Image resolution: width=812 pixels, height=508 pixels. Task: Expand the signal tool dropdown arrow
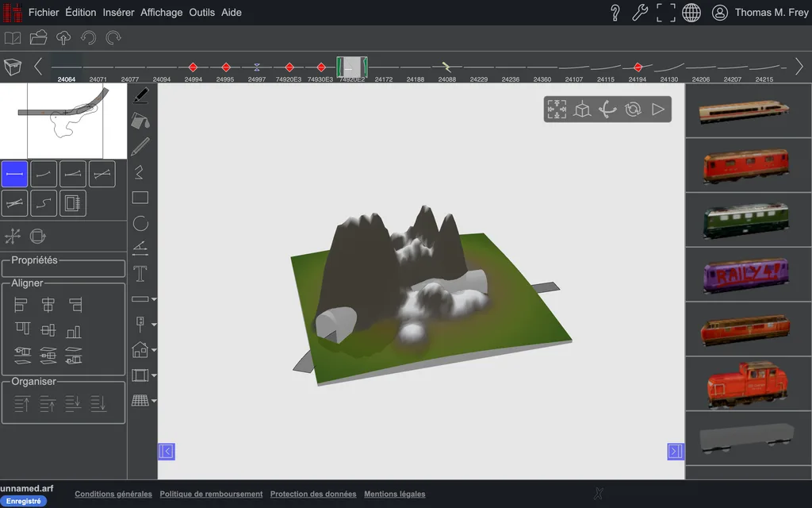(x=154, y=325)
